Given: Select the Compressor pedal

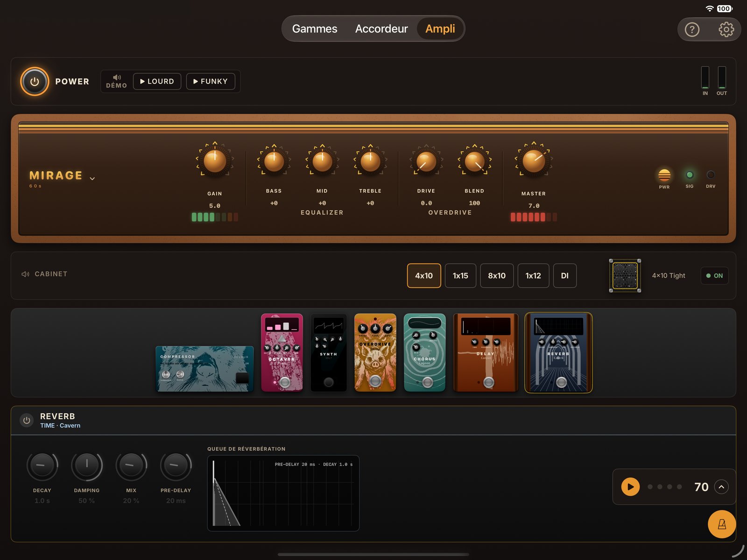Looking at the screenshot, I should (204, 369).
